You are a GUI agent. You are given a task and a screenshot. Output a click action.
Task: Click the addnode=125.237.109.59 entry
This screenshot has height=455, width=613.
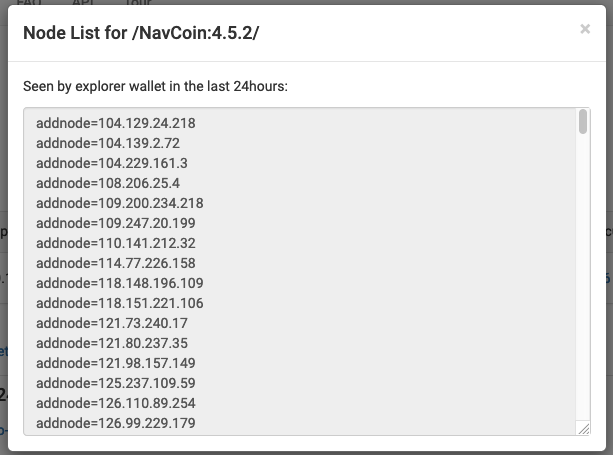point(116,383)
